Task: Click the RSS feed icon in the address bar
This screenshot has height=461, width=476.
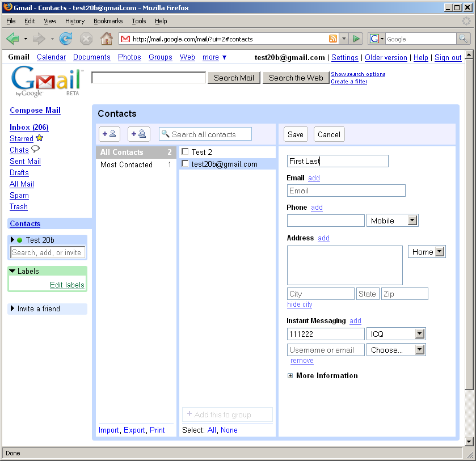Action: [333, 39]
